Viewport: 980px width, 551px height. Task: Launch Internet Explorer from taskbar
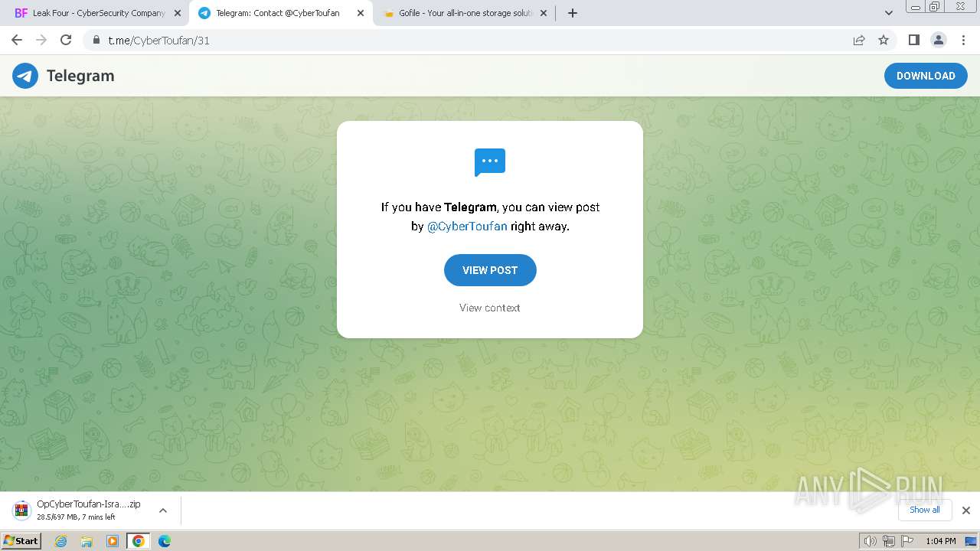click(61, 541)
